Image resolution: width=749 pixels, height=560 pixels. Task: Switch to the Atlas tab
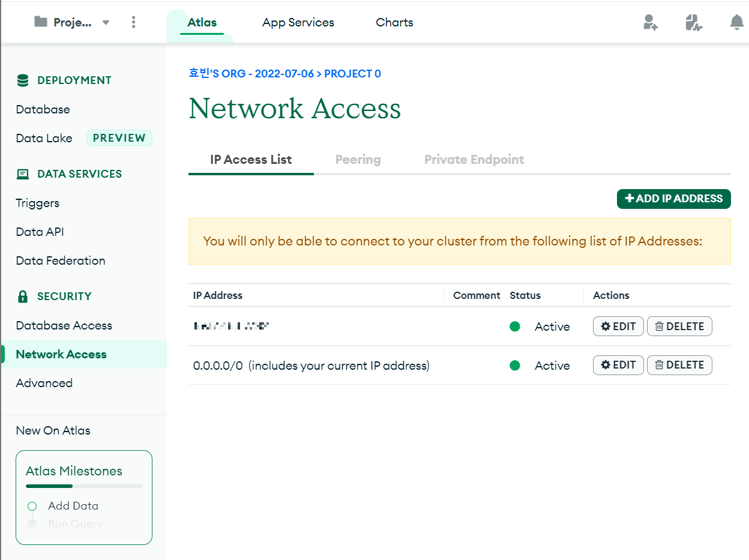[202, 23]
